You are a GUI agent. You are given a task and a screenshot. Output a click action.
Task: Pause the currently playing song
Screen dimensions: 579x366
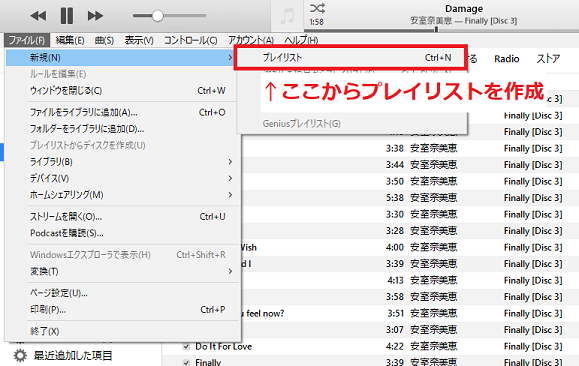tap(67, 16)
